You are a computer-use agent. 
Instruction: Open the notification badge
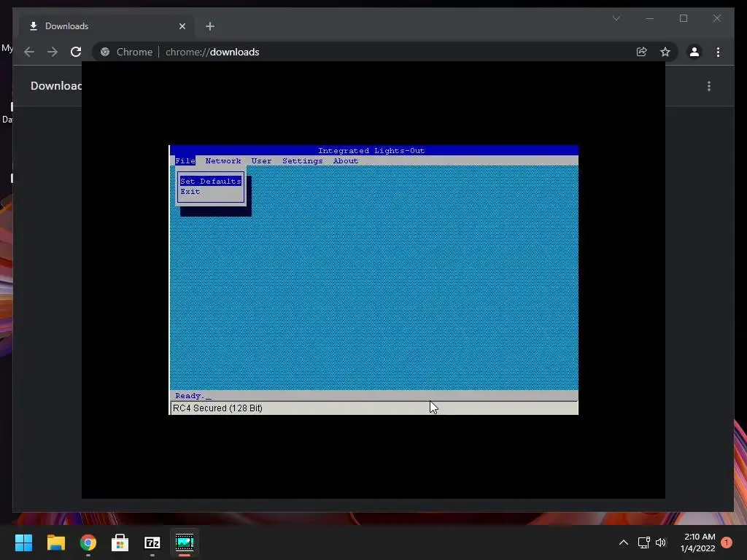(727, 542)
